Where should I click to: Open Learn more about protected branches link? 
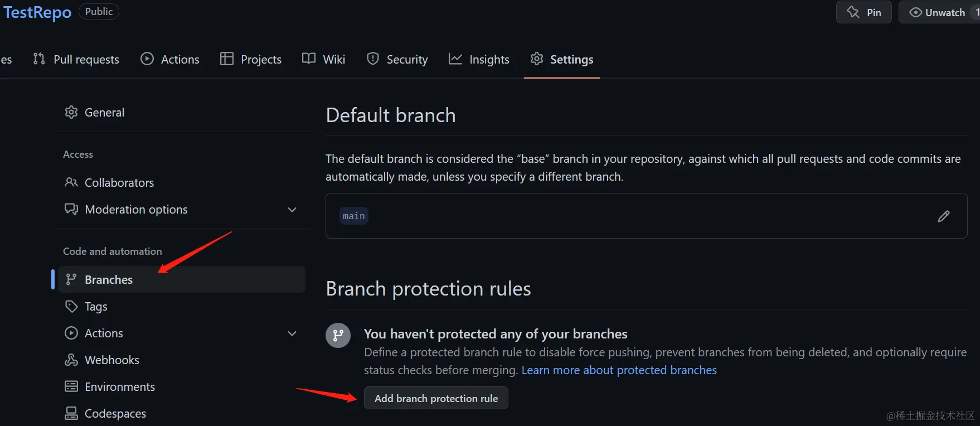619,370
